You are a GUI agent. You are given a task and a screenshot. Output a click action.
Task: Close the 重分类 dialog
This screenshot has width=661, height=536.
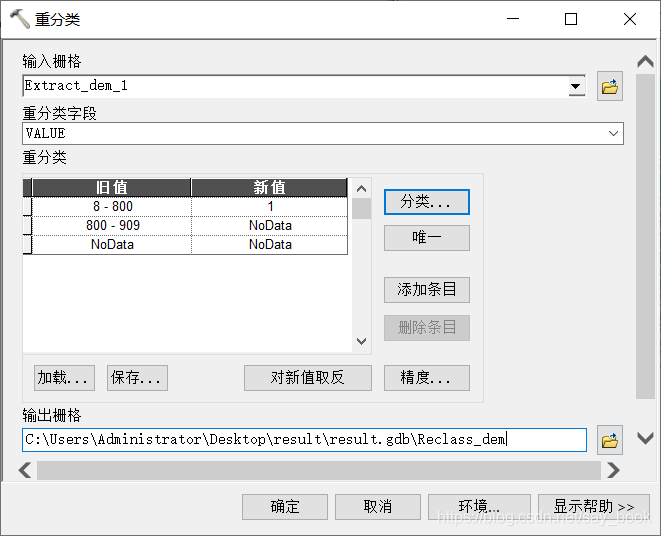point(630,19)
